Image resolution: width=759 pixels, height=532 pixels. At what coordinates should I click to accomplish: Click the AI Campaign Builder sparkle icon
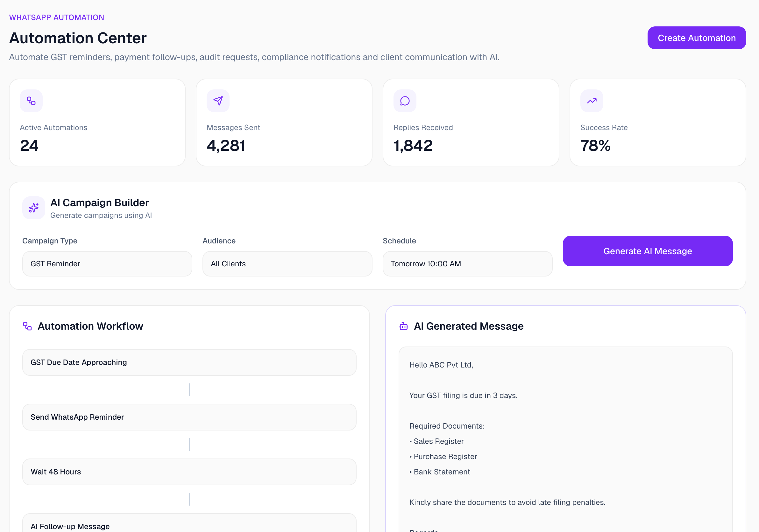tap(34, 208)
